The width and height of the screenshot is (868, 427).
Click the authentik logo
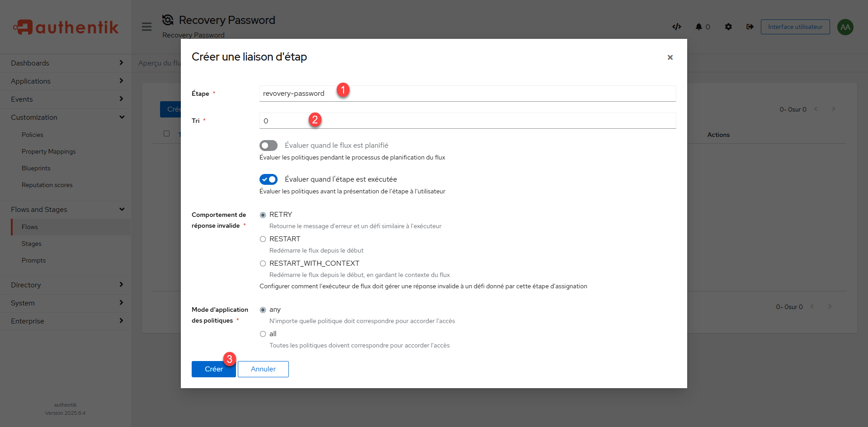[66, 27]
